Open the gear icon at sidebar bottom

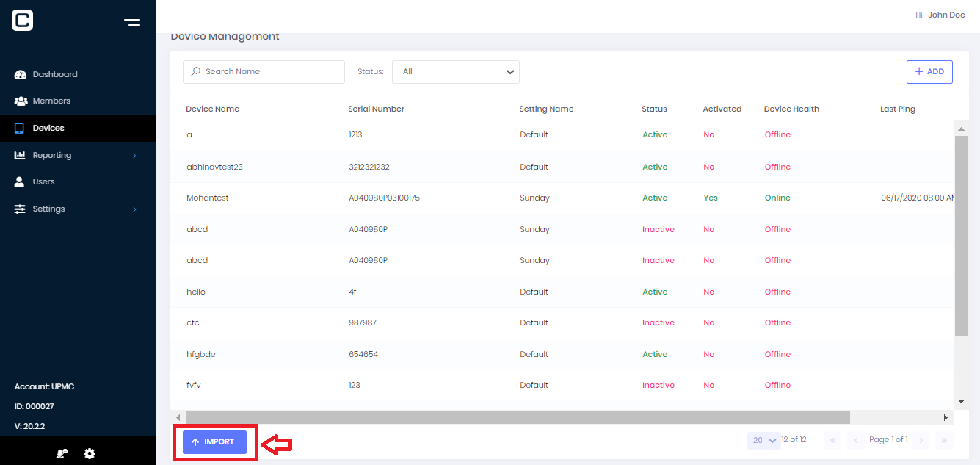coord(90,453)
